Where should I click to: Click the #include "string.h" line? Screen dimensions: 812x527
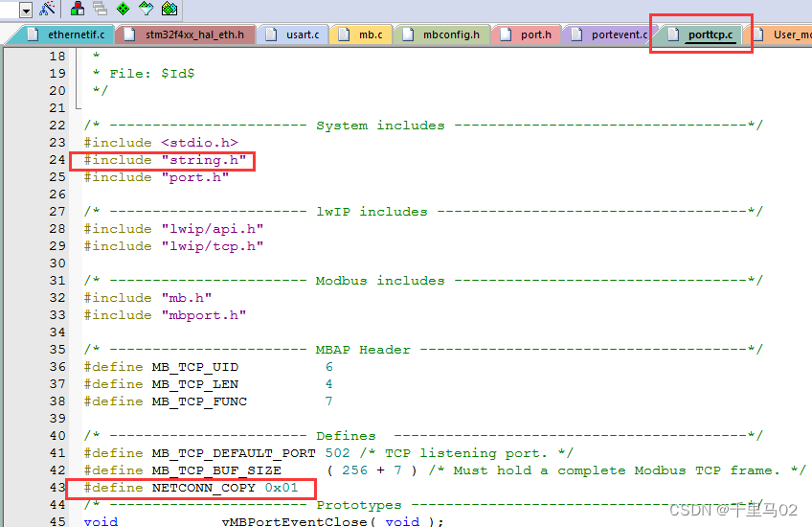click(x=166, y=160)
